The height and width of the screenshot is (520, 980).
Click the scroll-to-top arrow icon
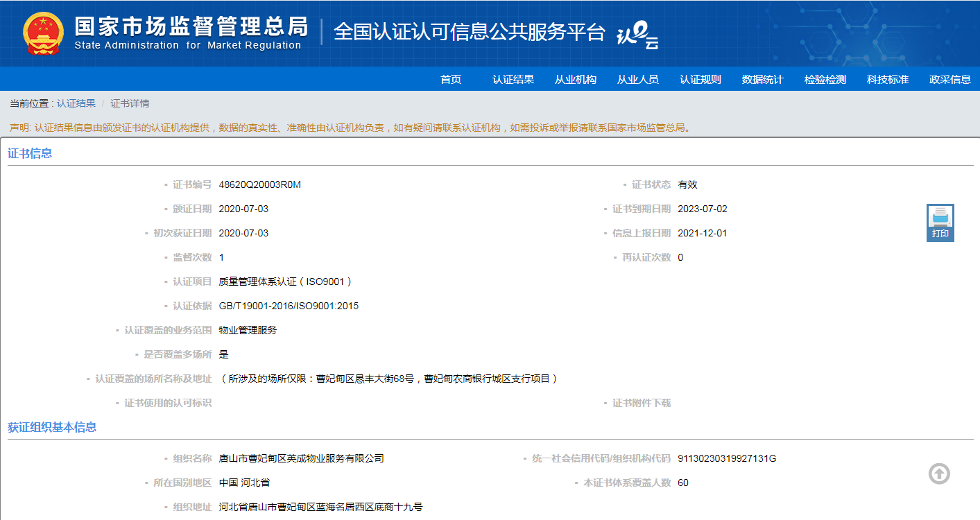pyautogui.click(x=939, y=474)
